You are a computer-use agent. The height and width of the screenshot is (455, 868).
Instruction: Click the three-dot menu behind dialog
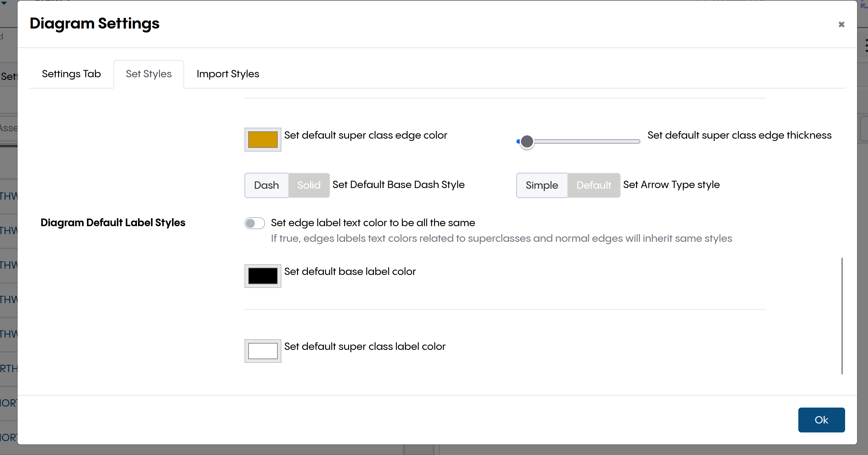866,45
